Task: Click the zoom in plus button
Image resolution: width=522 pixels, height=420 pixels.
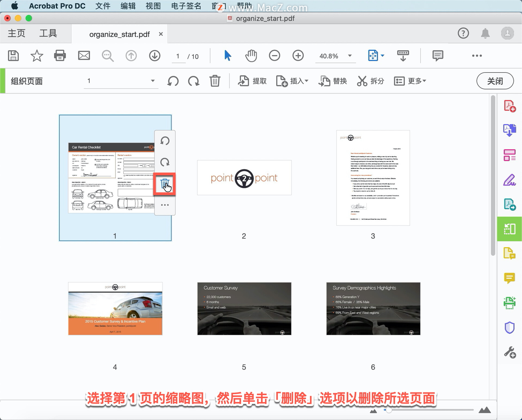Action: [298, 56]
